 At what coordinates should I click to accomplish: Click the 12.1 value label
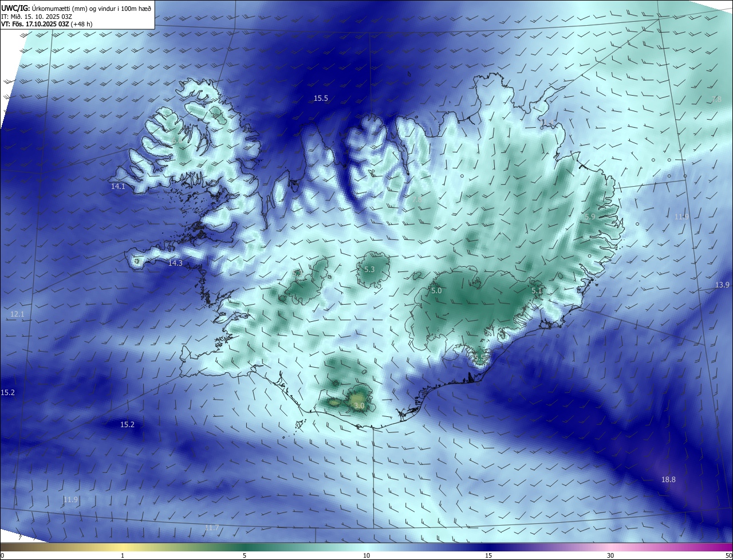coord(17,314)
